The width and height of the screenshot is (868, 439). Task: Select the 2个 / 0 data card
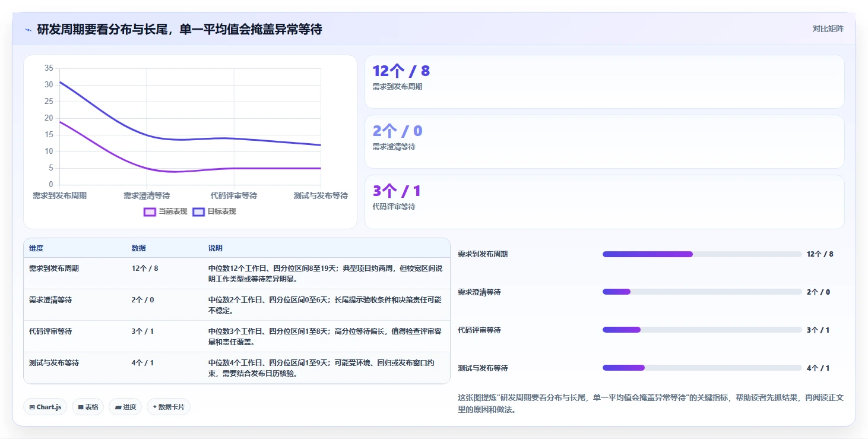coord(604,142)
